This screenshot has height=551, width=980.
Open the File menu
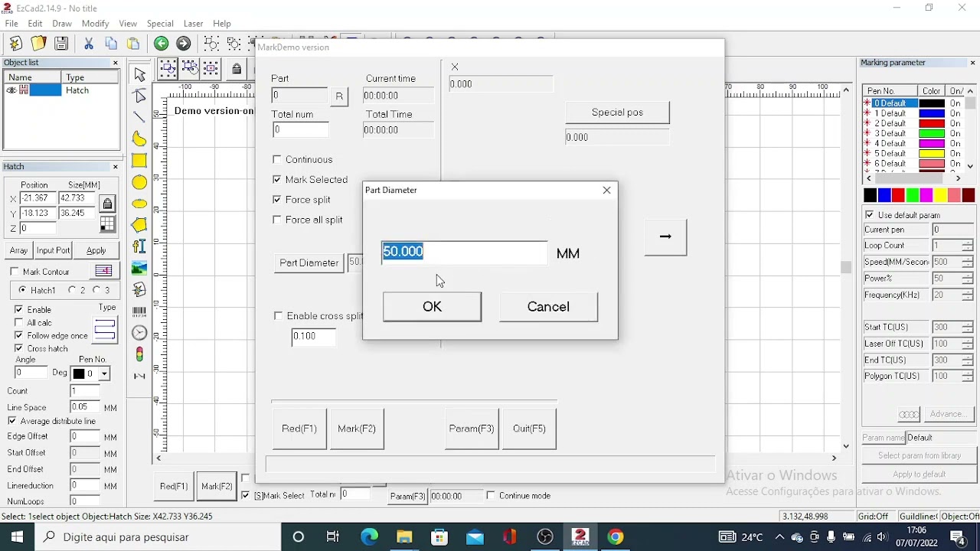(x=11, y=24)
